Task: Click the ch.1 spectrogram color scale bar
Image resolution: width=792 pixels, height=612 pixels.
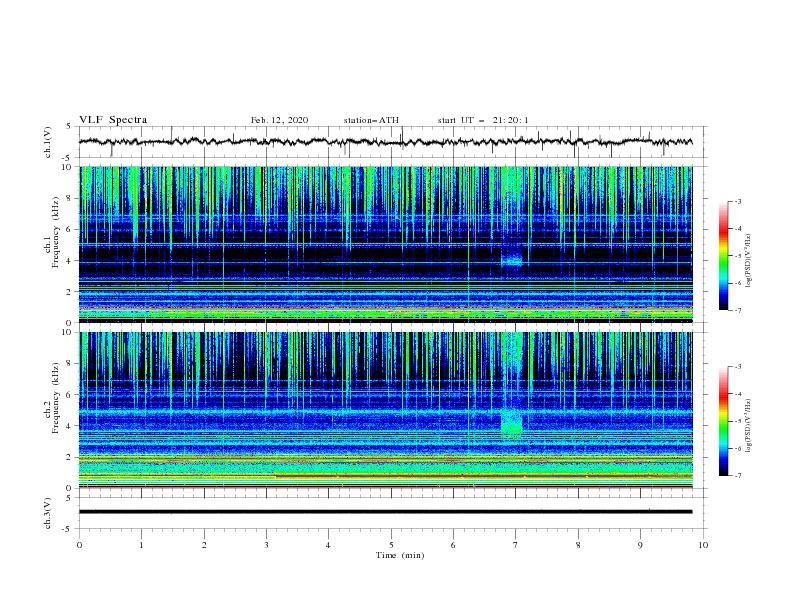Action: 723,256
